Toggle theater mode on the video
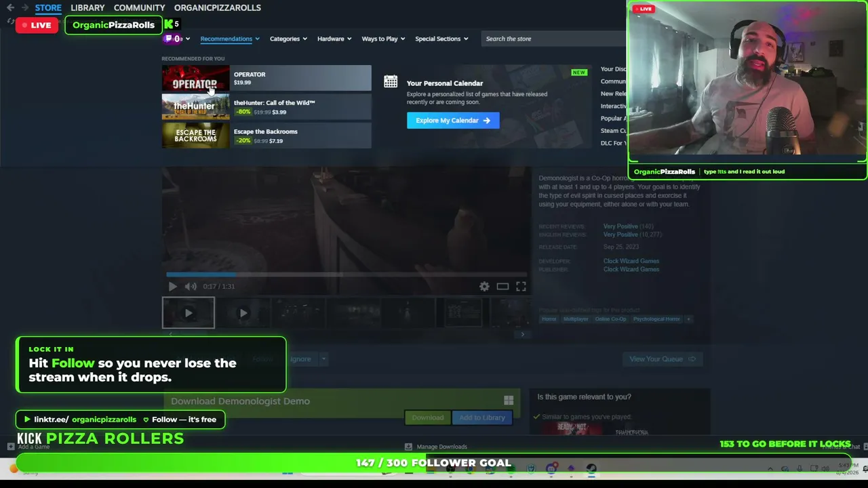This screenshot has height=488, width=868. pyautogui.click(x=502, y=286)
